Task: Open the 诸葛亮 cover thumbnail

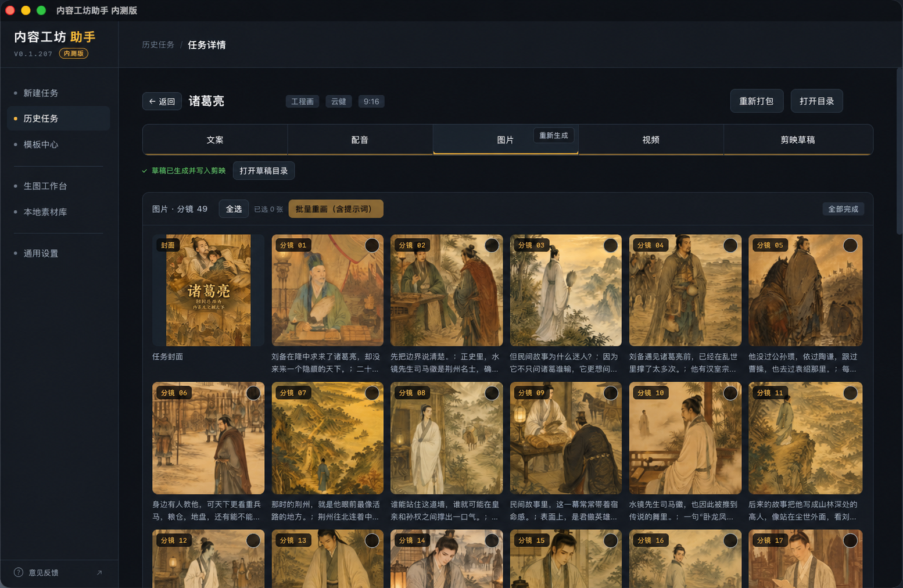Action: tap(208, 291)
